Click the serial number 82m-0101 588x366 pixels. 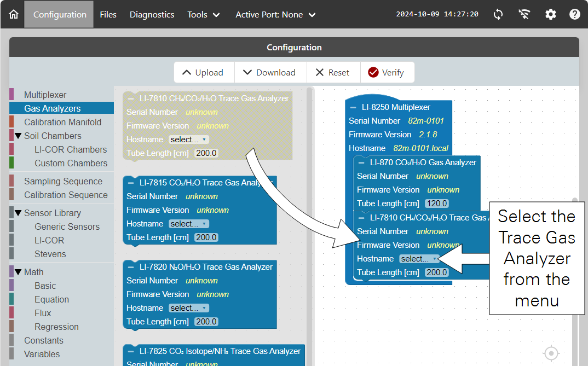tap(426, 121)
